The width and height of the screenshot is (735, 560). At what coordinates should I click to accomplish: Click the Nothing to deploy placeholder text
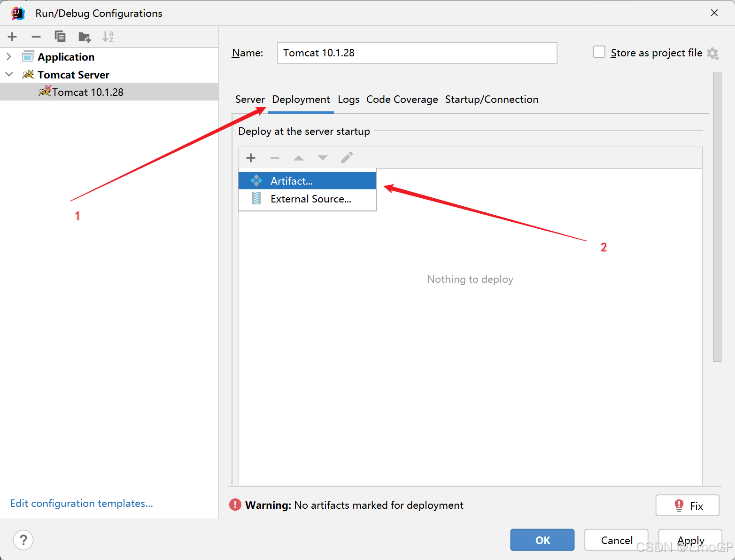pyautogui.click(x=470, y=279)
